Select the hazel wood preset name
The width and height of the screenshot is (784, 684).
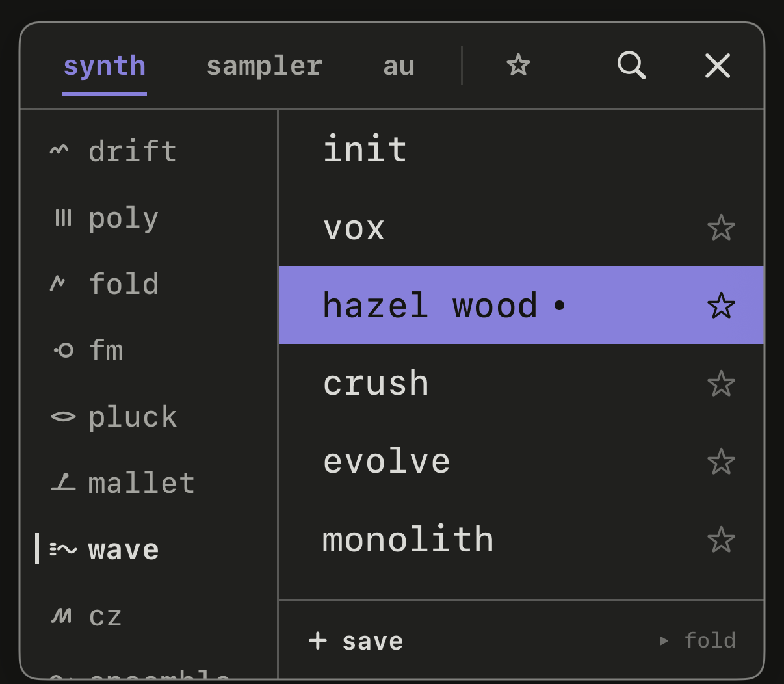430,306
